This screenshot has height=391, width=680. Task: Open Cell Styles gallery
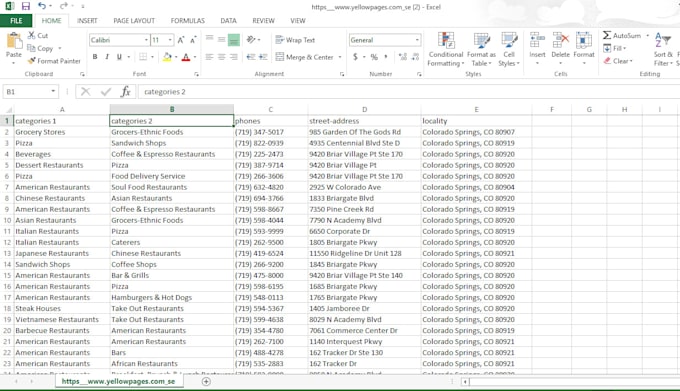509,49
